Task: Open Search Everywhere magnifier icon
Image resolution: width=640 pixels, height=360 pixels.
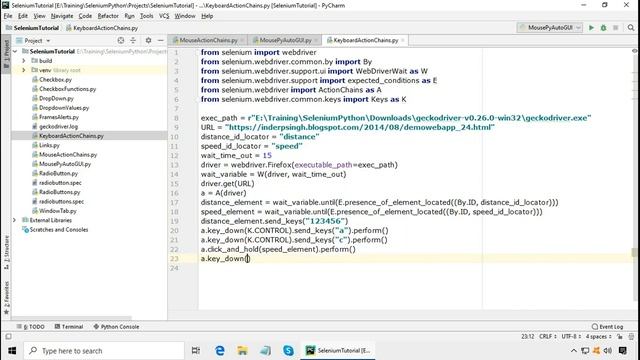Action: [631, 28]
